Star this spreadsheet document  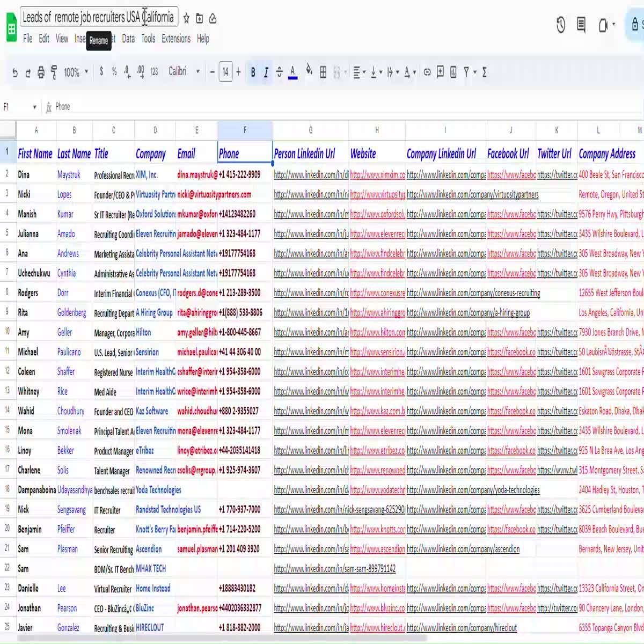pyautogui.click(x=186, y=19)
